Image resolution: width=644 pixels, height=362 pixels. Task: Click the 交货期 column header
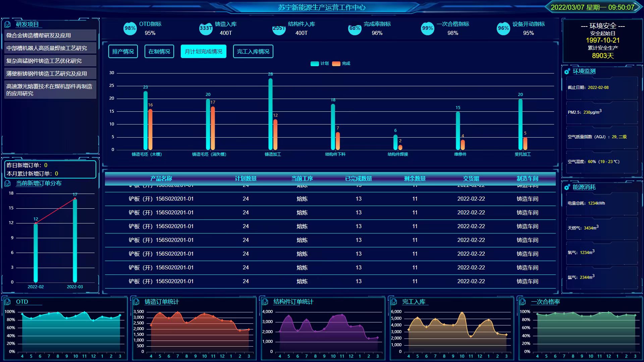[471, 178]
